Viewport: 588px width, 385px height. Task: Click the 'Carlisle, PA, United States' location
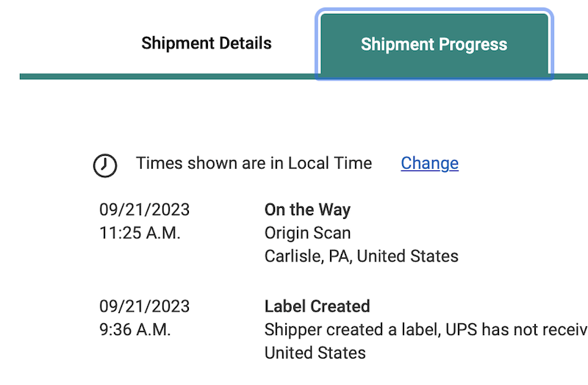tap(361, 256)
